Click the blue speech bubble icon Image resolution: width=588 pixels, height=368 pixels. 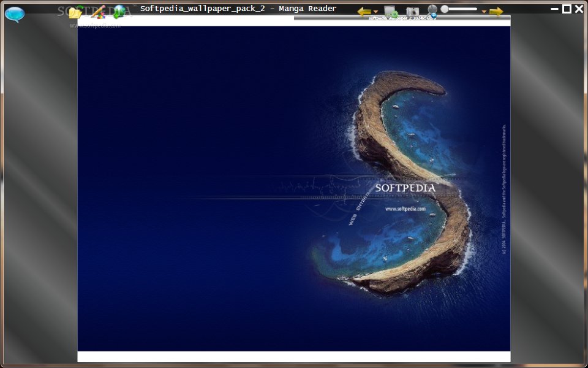(x=15, y=15)
